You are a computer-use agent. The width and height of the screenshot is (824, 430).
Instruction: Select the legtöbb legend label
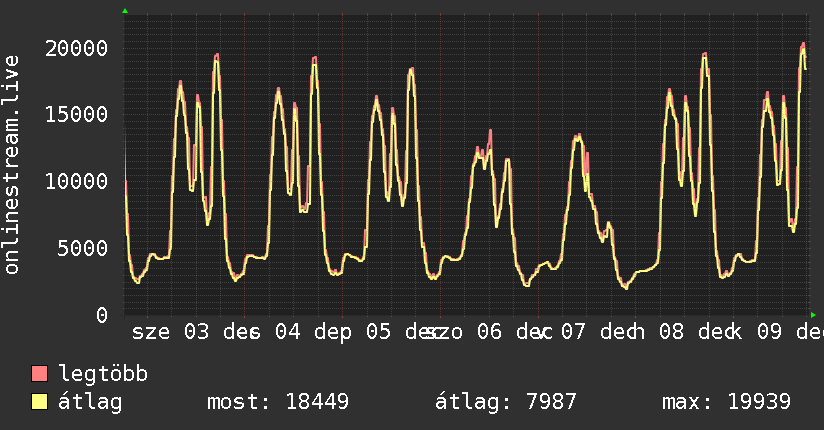coord(103,374)
